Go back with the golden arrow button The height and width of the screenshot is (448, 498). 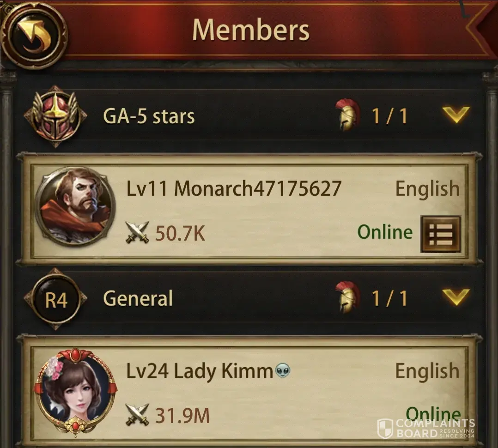pos(34,34)
